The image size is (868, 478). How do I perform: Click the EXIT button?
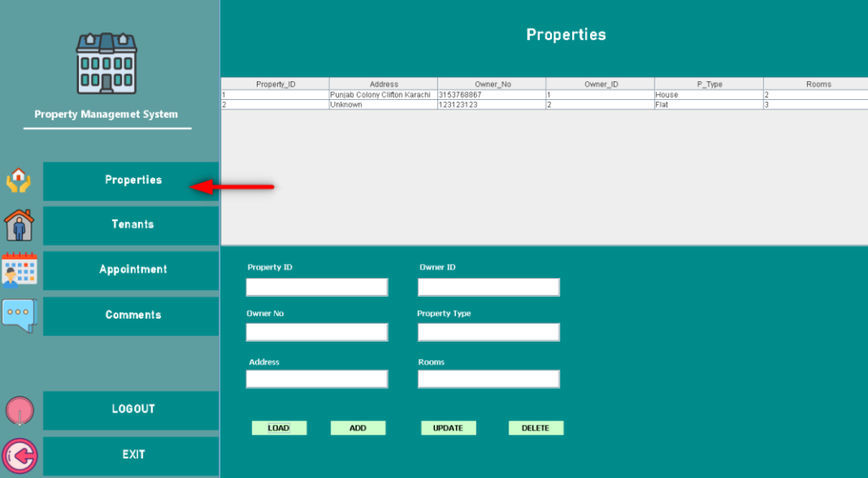click(x=131, y=456)
